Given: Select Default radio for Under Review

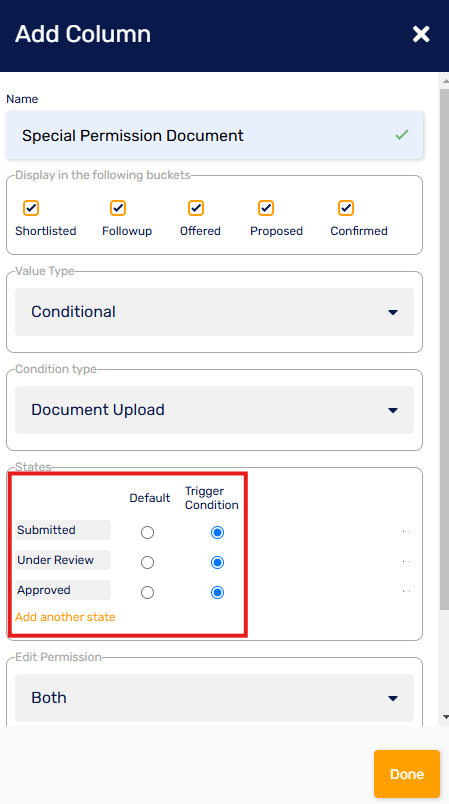Looking at the screenshot, I should point(147,562).
